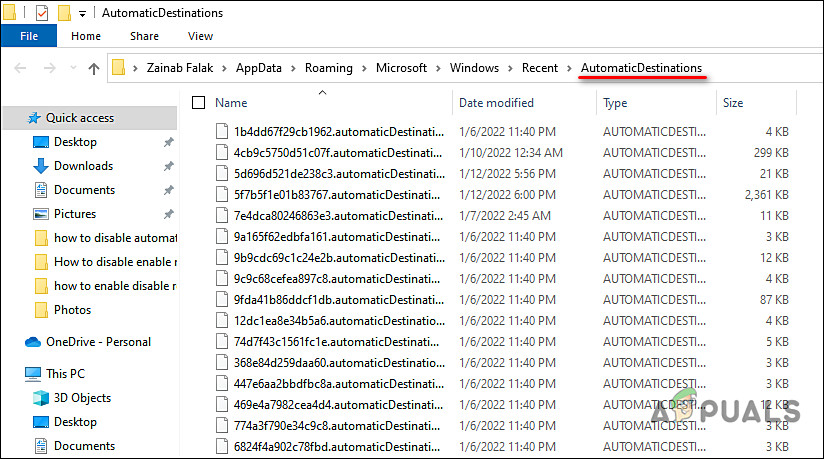The image size is (824, 459).
Task: Select file 5f7b5f1e01b83767.automaticDestinati...
Action: click(x=337, y=195)
